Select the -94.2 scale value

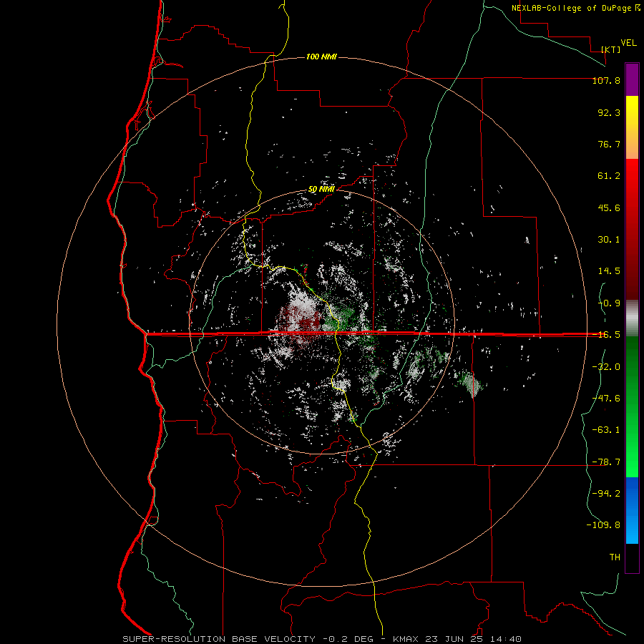pyautogui.click(x=606, y=494)
